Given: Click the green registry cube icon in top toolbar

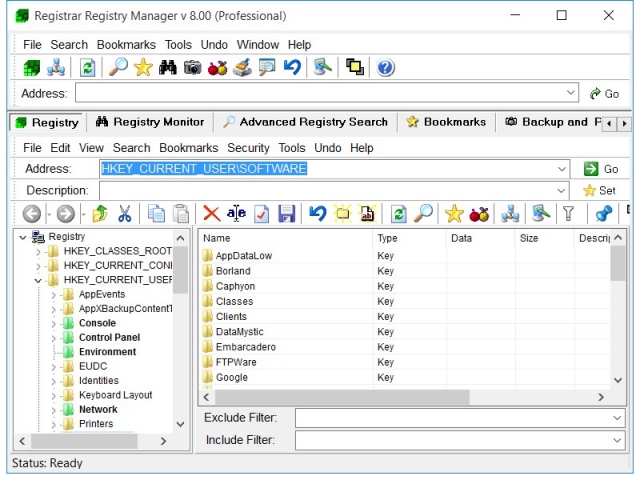Looking at the screenshot, I should click(31, 67).
